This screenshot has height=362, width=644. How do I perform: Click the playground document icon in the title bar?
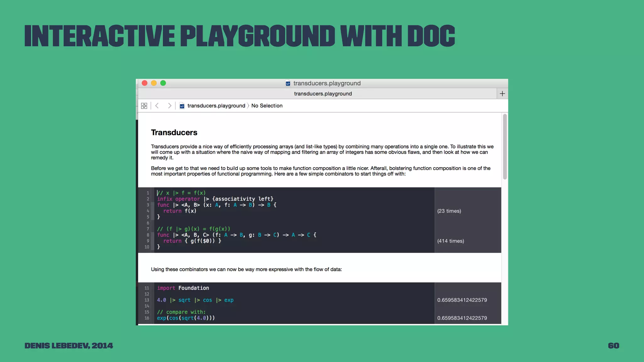point(288,83)
